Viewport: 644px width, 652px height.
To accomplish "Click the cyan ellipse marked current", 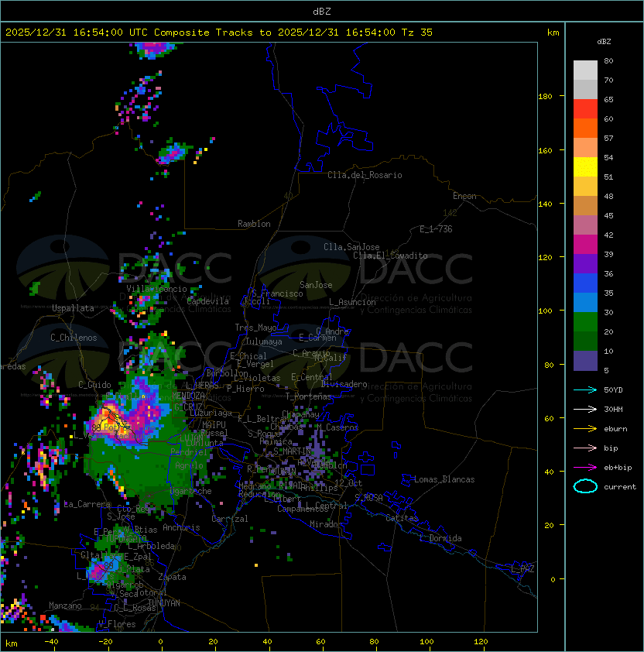I will click(585, 486).
